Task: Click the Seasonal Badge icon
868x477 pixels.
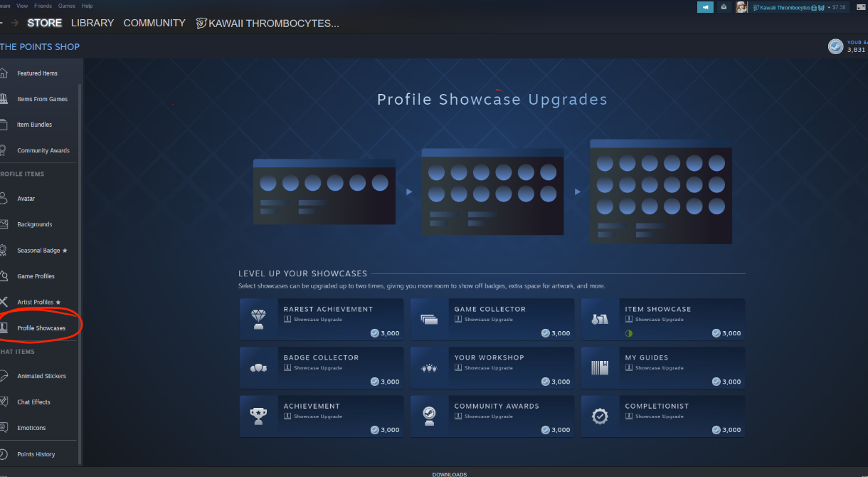Action: click(x=4, y=251)
